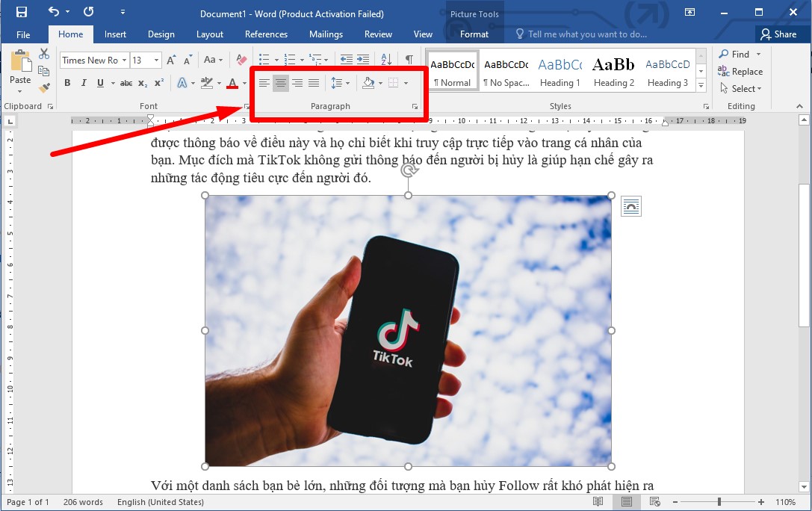Click the 206 words count in status bar
Screen dimensions: 812x511
coord(83,502)
